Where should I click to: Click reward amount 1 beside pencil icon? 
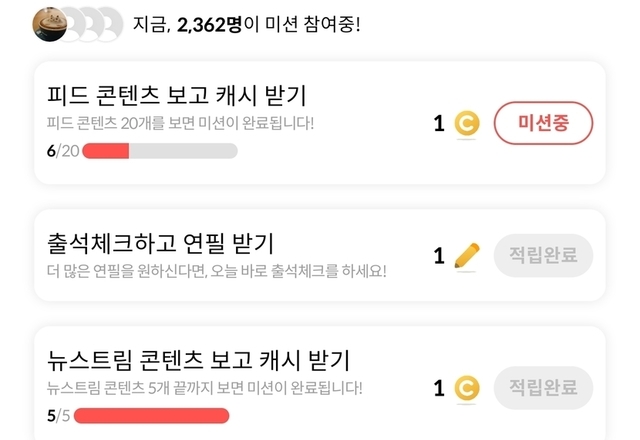439,256
